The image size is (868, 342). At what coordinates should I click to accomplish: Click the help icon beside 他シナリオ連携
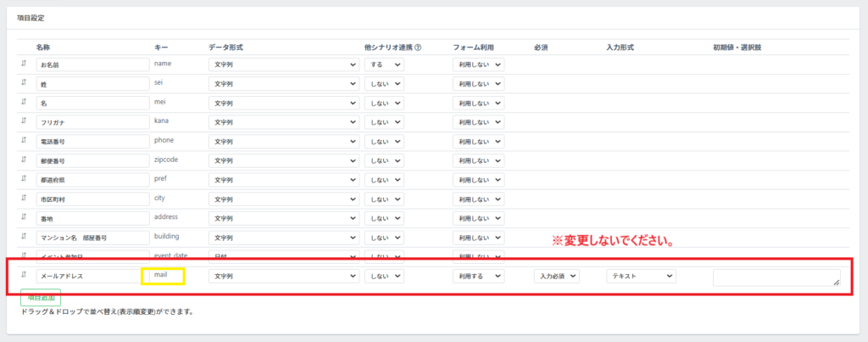click(418, 48)
